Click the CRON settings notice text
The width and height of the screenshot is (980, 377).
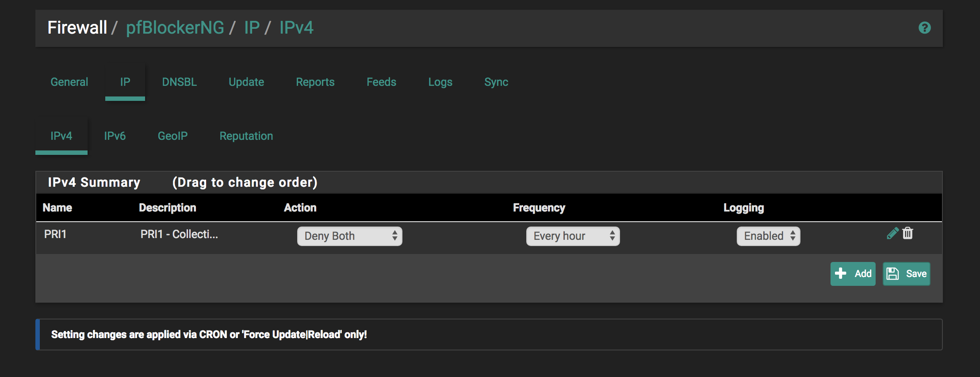coord(209,335)
